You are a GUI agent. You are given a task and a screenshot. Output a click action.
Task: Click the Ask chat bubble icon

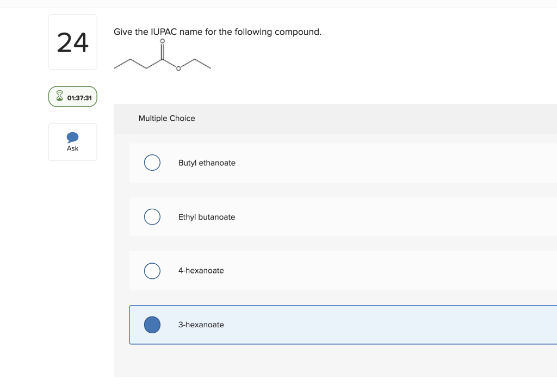coord(72,138)
